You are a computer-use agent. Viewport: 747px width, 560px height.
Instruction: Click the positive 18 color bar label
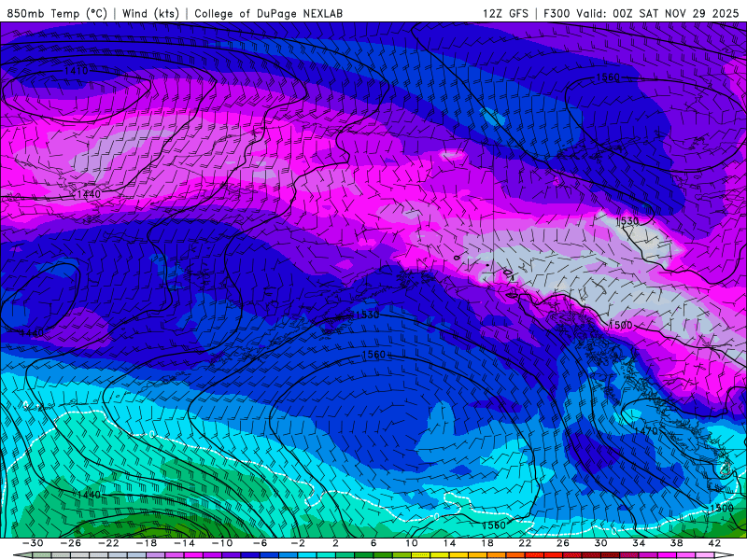click(x=486, y=543)
